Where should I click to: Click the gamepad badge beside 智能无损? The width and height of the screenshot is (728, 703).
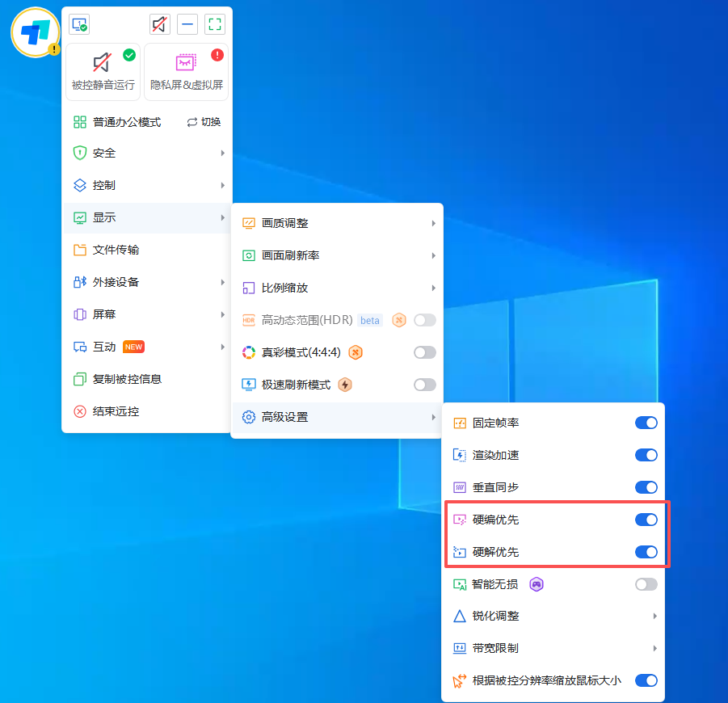pyautogui.click(x=537, y=584)
